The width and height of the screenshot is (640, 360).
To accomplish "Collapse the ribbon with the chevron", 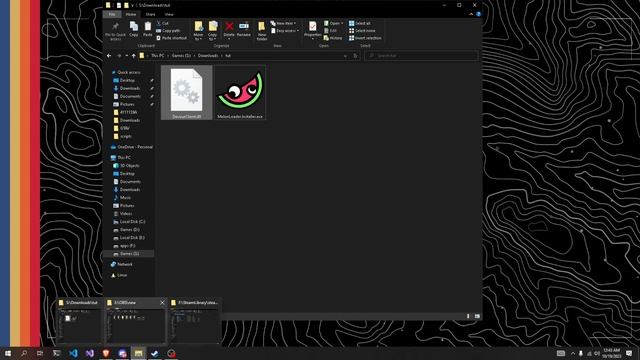I will (x=471, y=14).
